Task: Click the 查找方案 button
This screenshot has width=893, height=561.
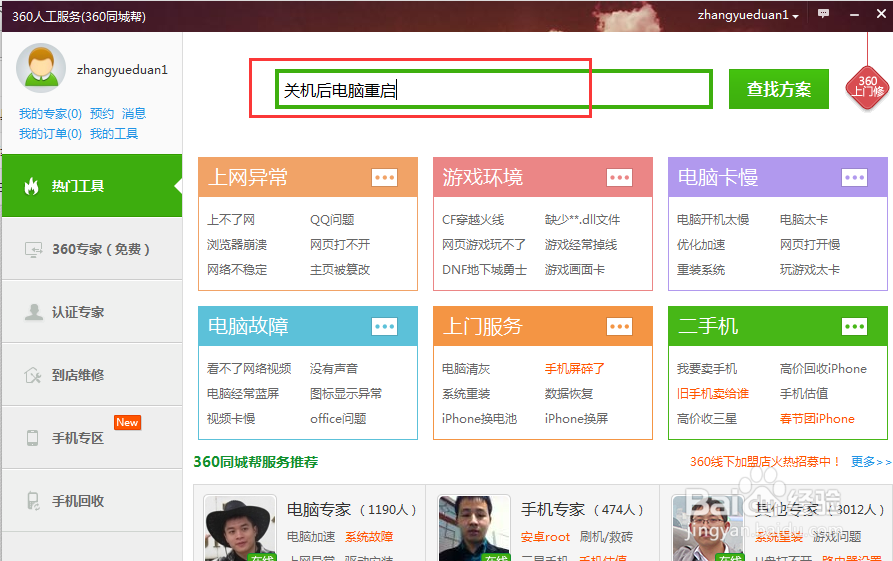Action: pyautogui.click(x=779, y=89)
